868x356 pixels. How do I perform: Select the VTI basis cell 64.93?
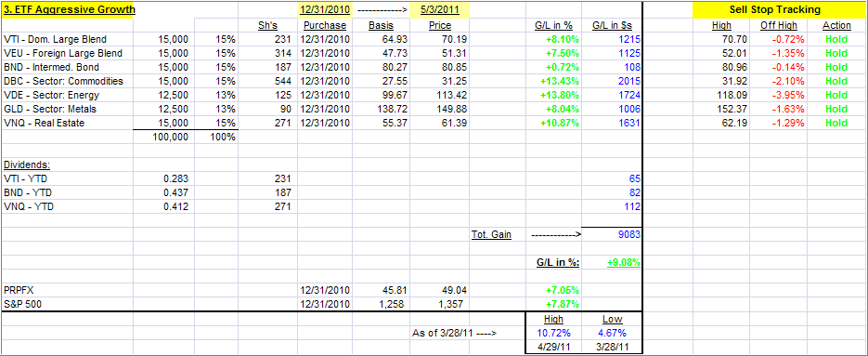coord(381,39)
